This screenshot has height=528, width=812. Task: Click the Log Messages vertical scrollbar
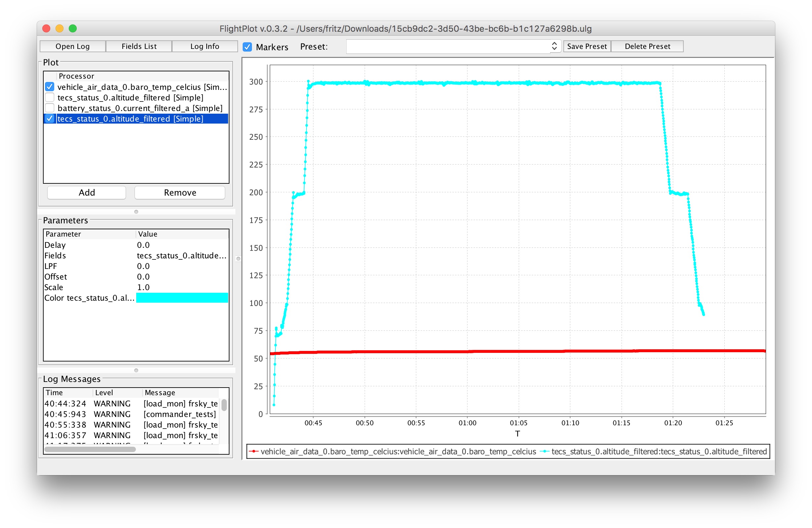click(x=224, y=405)
